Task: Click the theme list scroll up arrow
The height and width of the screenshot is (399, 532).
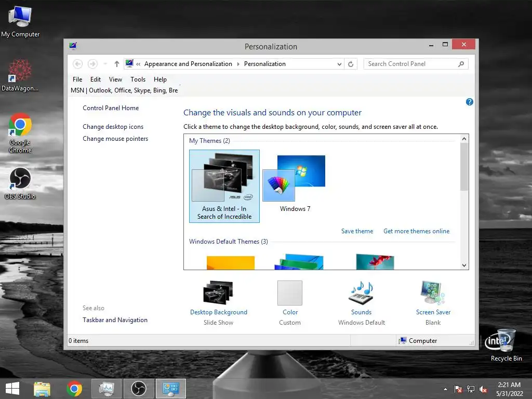Action: click(x=464, y=139)
